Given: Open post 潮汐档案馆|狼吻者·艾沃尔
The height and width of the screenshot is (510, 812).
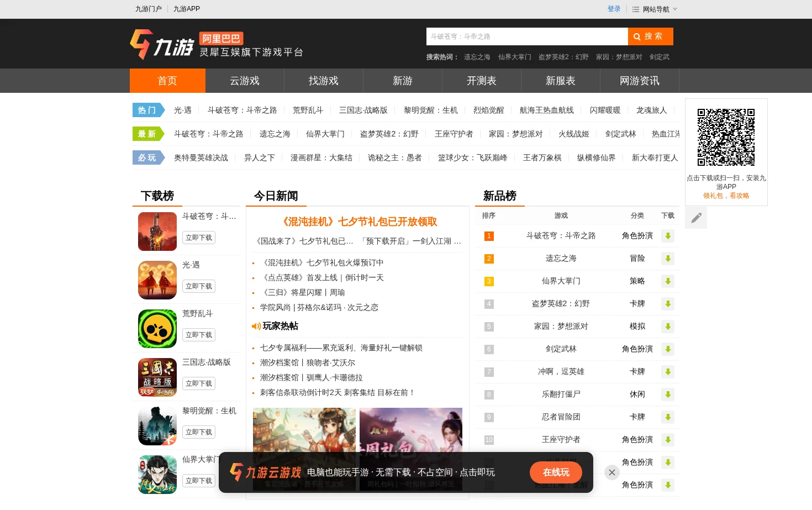Looking at the screenshot, I should tap(308, 362).
